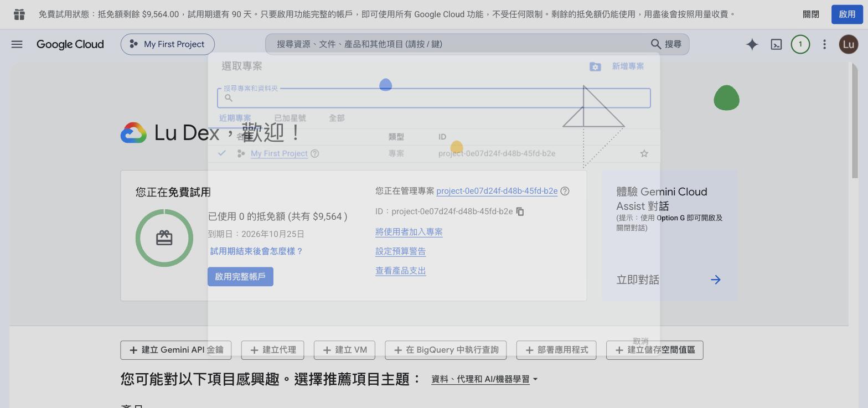Click 關閉 to dismiss trial banner

click(x=811, y=14)
